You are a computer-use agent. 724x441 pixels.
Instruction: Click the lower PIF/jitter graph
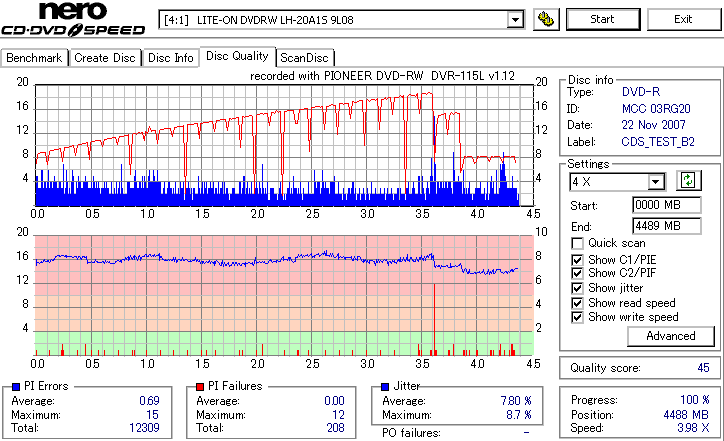284,296
